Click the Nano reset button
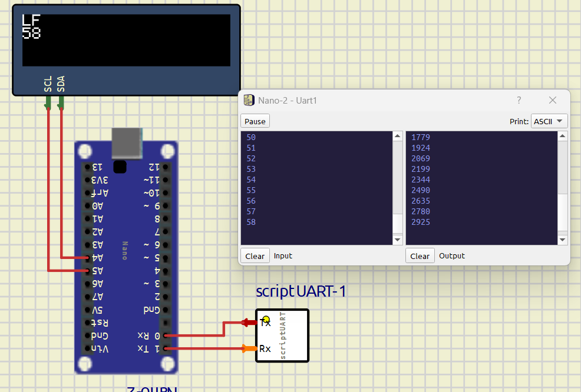Image resolution: width=581 pixels, height=392 pixels. 120,167
